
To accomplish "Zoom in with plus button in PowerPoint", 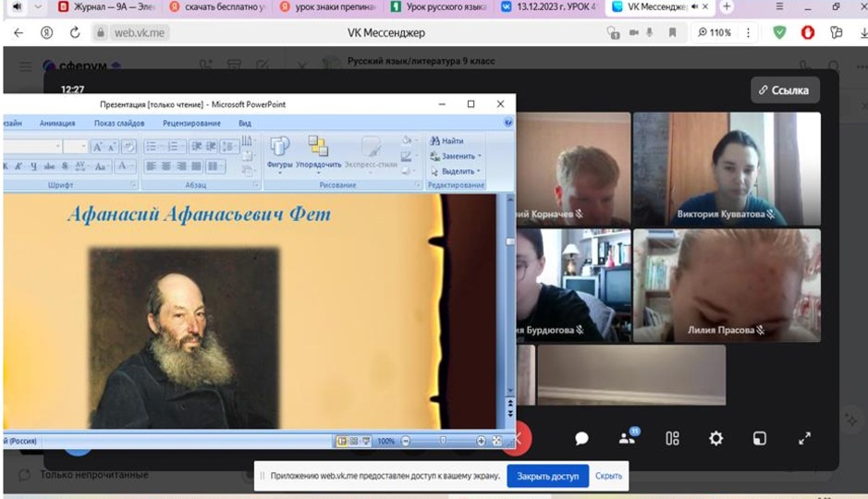I will pyautogui.click(x=481, y=441).
